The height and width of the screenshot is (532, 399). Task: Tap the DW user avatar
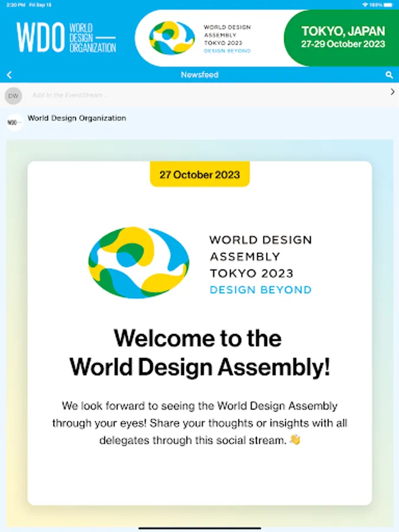click(13, 96)
